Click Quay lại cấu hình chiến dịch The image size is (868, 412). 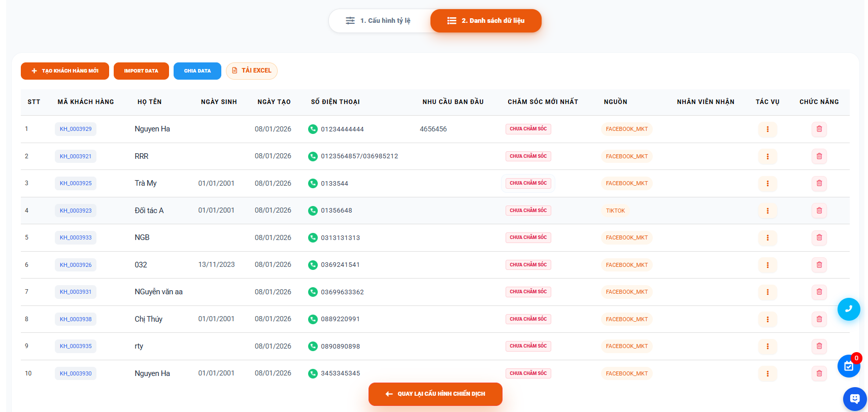point(435,394)
